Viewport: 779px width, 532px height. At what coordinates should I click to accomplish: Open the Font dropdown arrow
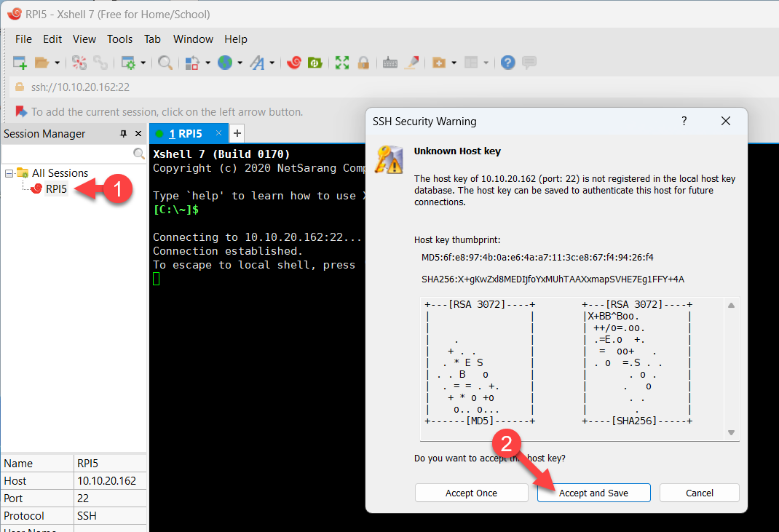[272, 63]
